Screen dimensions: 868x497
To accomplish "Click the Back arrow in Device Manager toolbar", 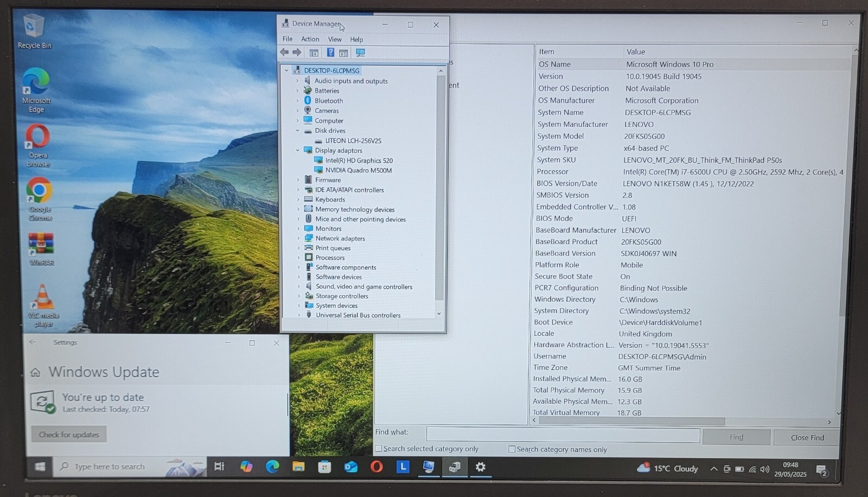I will tap(284, 53).
